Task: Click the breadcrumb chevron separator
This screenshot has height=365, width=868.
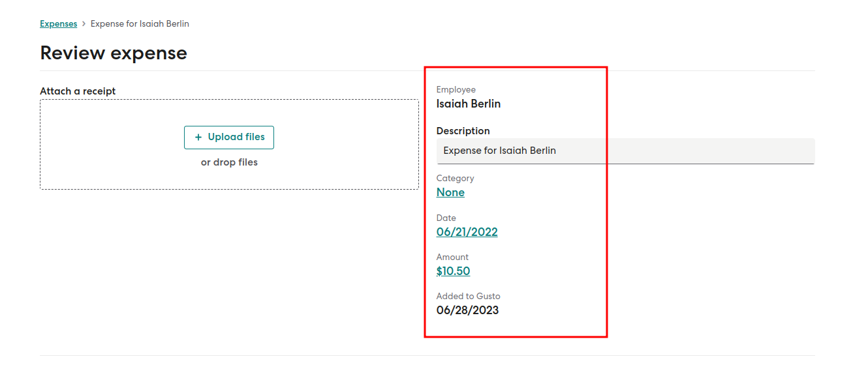Action: click(84, 24)
